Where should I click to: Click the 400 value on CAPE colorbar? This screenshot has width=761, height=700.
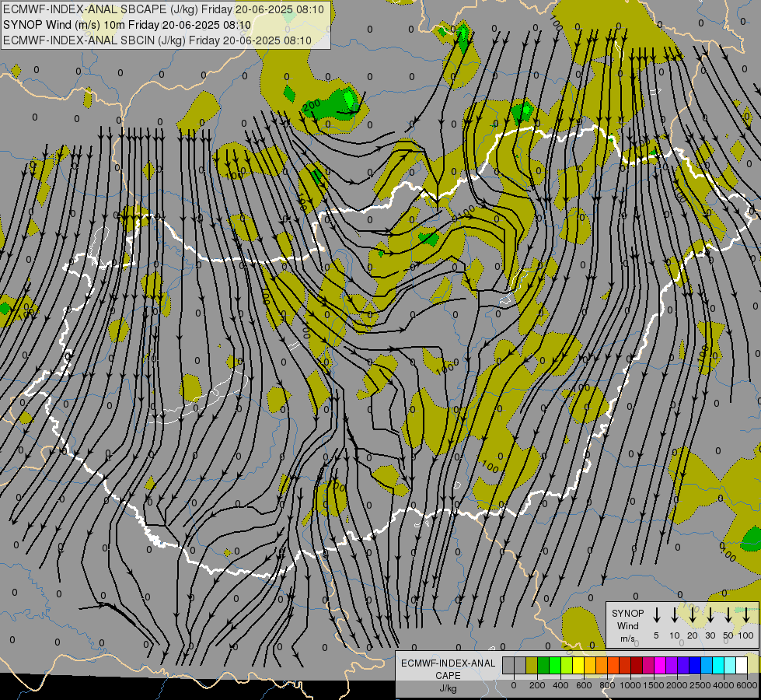point(560,685)
